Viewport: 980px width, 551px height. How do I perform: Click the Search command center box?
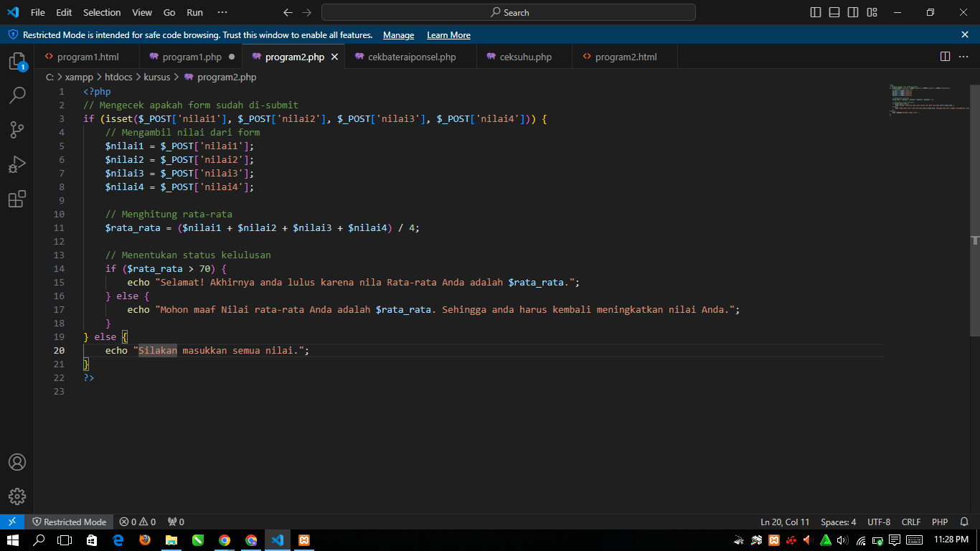tap(509, 12)
